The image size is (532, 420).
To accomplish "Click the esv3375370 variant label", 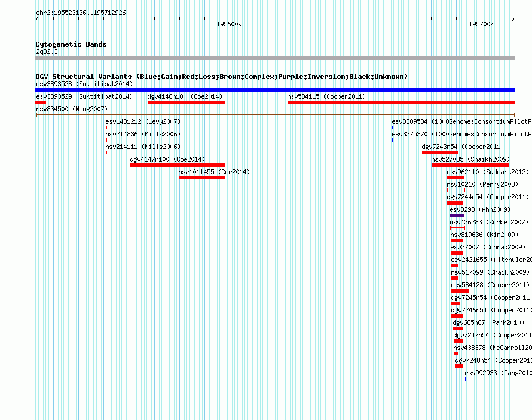I will coord(462,134).
